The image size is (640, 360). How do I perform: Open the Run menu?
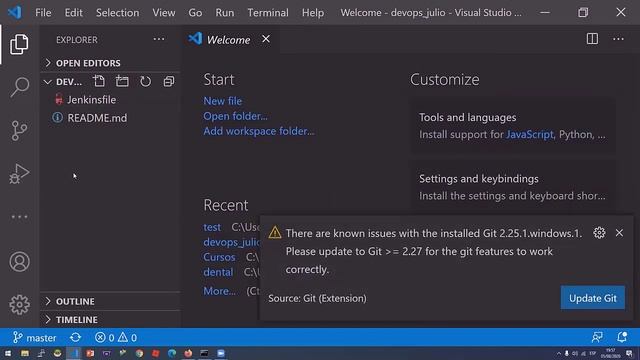point(225,13)
